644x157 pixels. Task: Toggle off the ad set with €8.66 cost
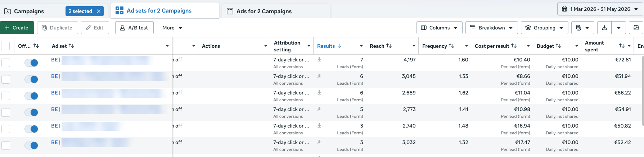[31, 79]
